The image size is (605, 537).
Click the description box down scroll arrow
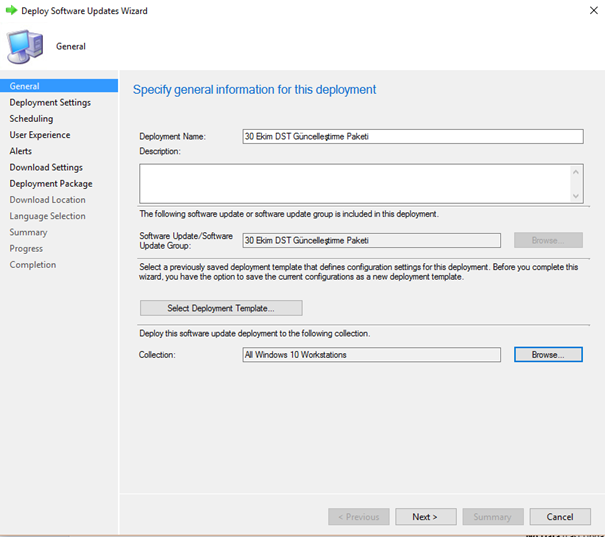pyautogui.click(x=575, y=196)
